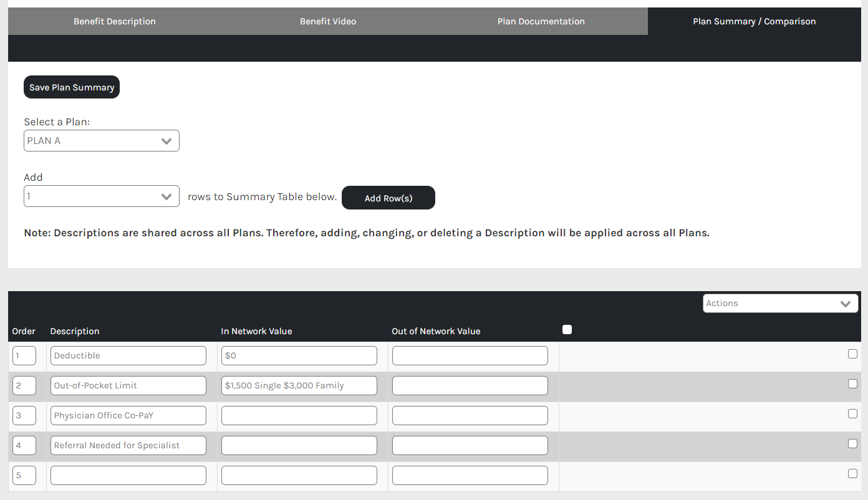Click the Deductible description field
Viewport: 868px width, 500px height.
click(128, 356)
